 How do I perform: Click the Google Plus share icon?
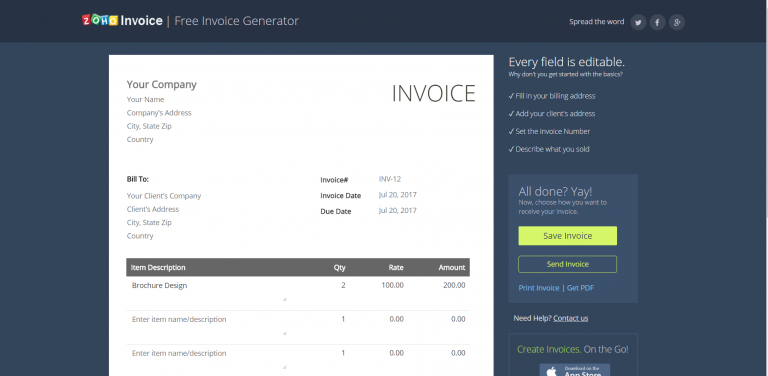677,22
